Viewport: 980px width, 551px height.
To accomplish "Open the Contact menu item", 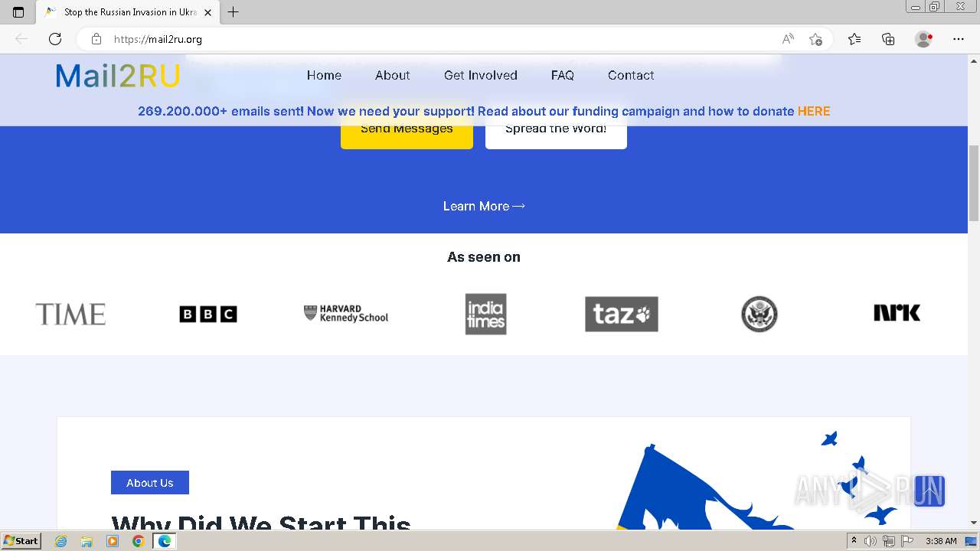I will pyautogui.click(x=631, y=75).
